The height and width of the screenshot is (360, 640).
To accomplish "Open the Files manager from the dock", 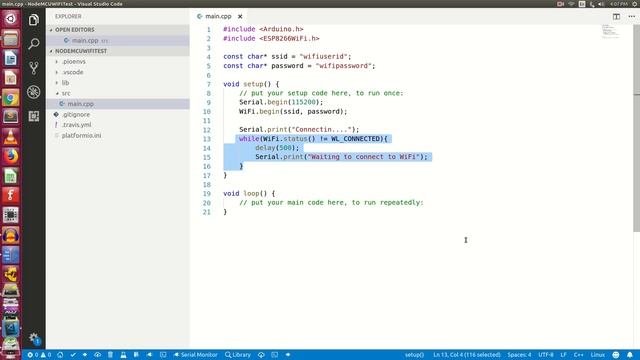I will click(11, 39).
